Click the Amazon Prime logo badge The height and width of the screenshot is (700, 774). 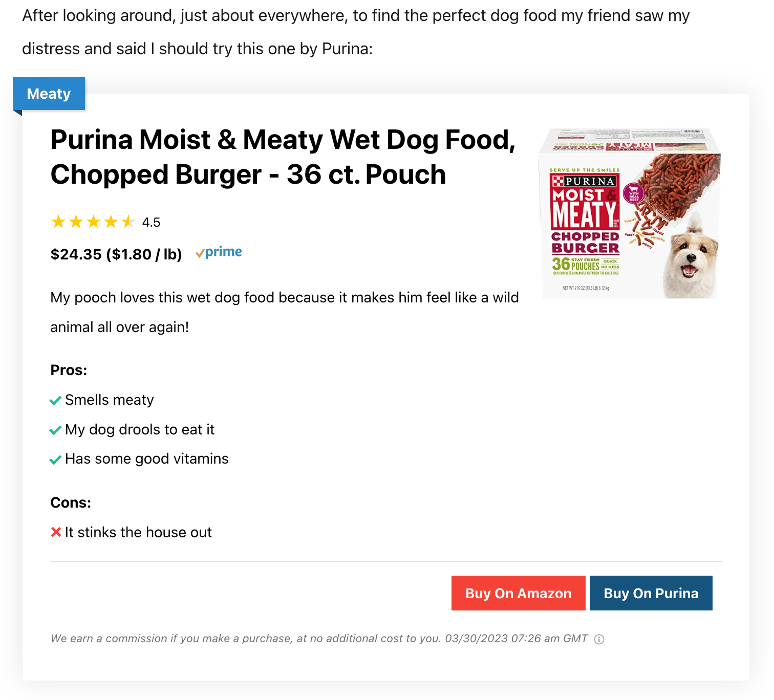point(219,252)
